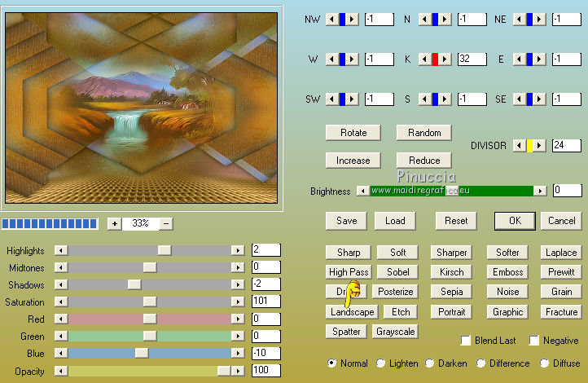The height and width of the screenshot is (383, 588).
Task: Decrease the W value arrow
Action: 332,59
